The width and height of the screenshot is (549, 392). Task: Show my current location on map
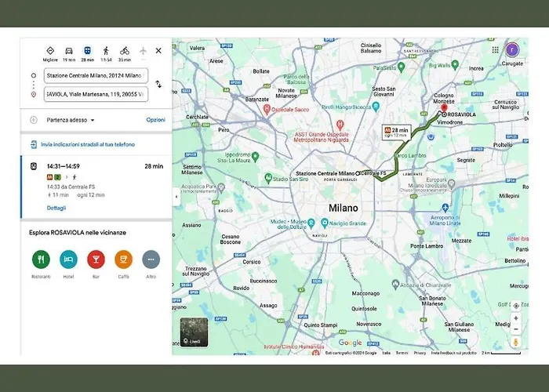click(516, 306)
